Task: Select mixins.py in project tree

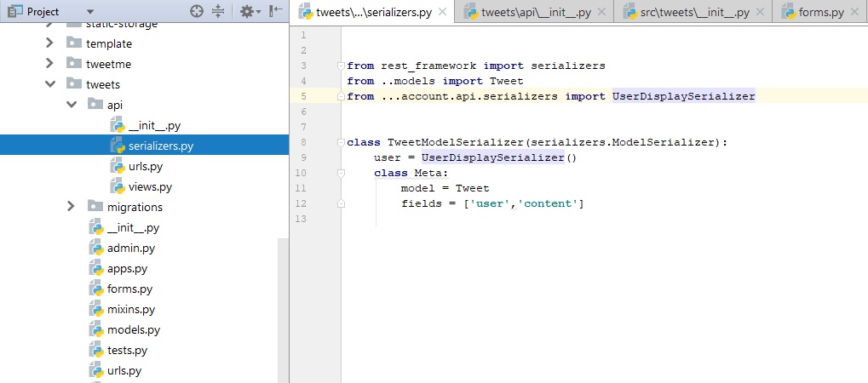Action: point(131,310)
